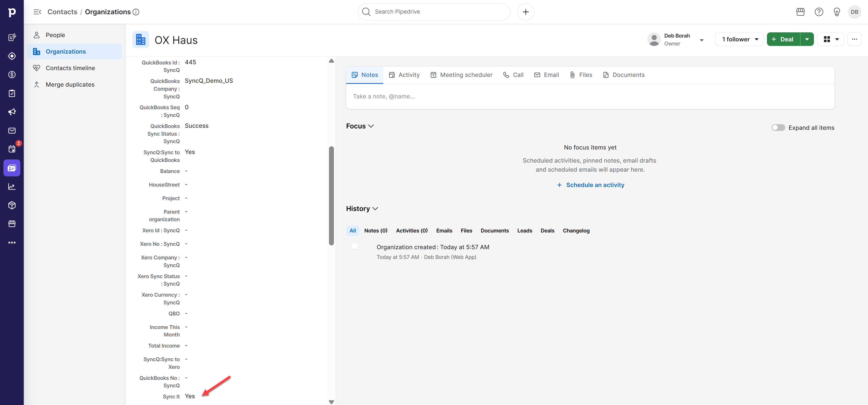Viewport: 868px width, 405px height.
Task: Select the Notes (0) history filter
Action: click(x=376, y=231)
